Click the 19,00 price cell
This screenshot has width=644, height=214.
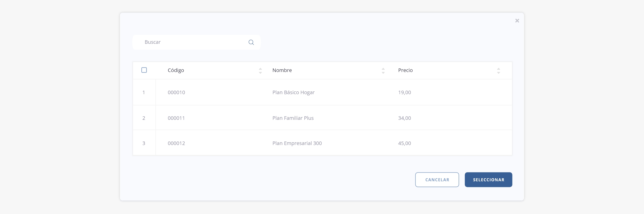coord(405,92)
